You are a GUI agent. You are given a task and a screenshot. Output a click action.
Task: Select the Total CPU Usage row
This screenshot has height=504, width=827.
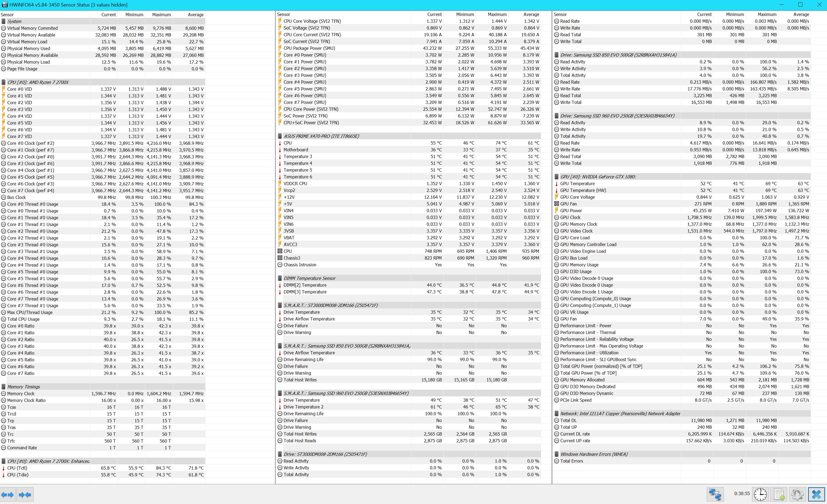tap(23, 319)
